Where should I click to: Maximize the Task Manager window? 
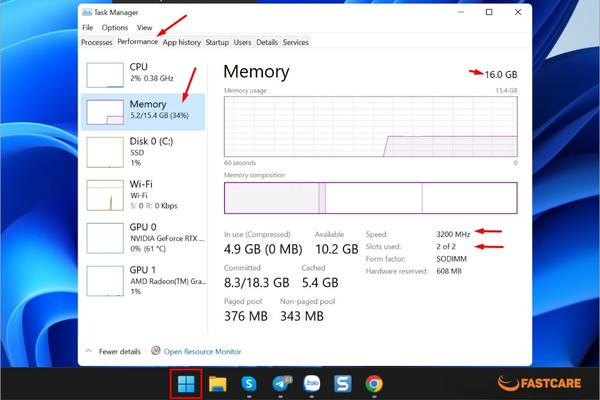(x=489, y=12)
